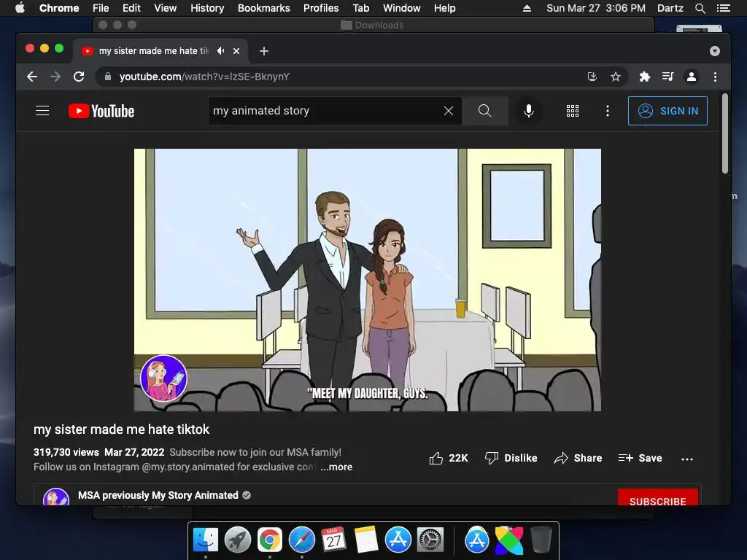This screenshot has width=747, height=560.
Task: Open the Trash in the Dock
Action: coord(541,540)
